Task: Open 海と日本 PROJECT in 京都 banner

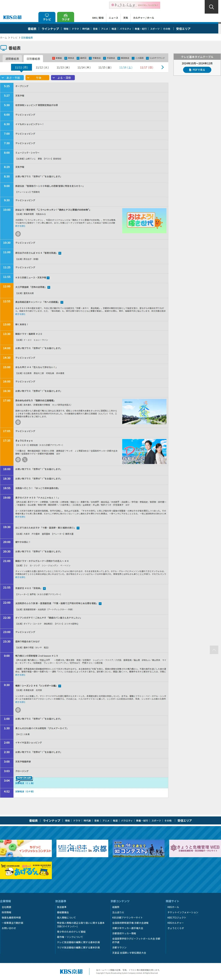Action: point(82,848)
